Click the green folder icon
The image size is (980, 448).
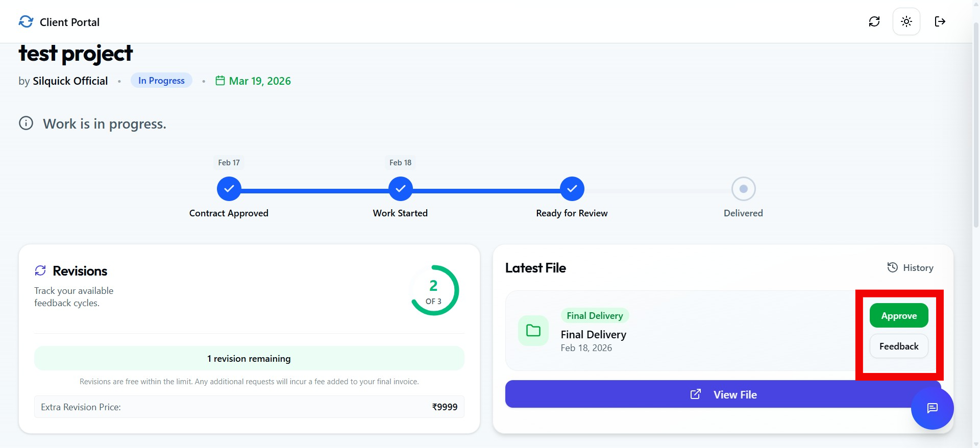(x=533, y=331)
